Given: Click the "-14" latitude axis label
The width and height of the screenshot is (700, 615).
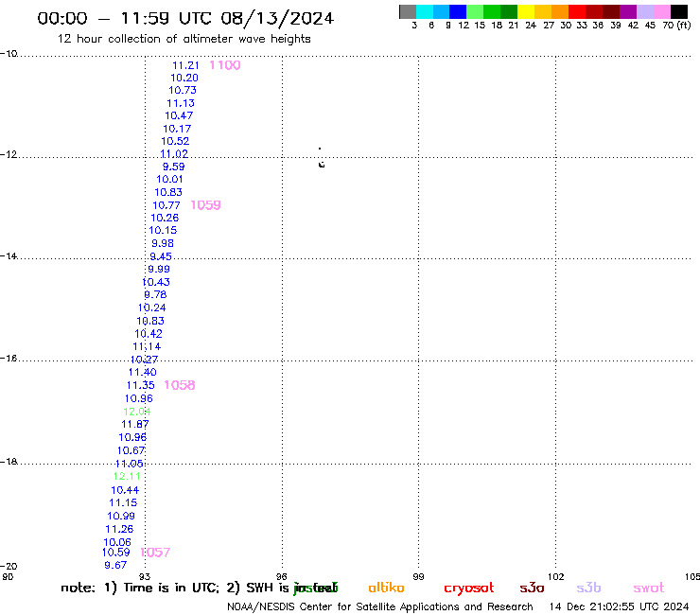Looking at the screenshot, I should point(9,255).
